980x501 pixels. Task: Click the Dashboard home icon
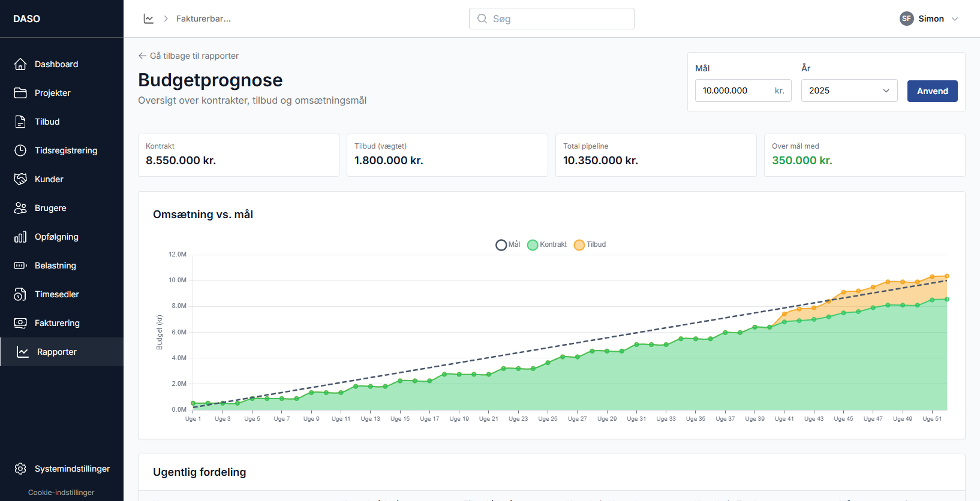pos(20,64)
